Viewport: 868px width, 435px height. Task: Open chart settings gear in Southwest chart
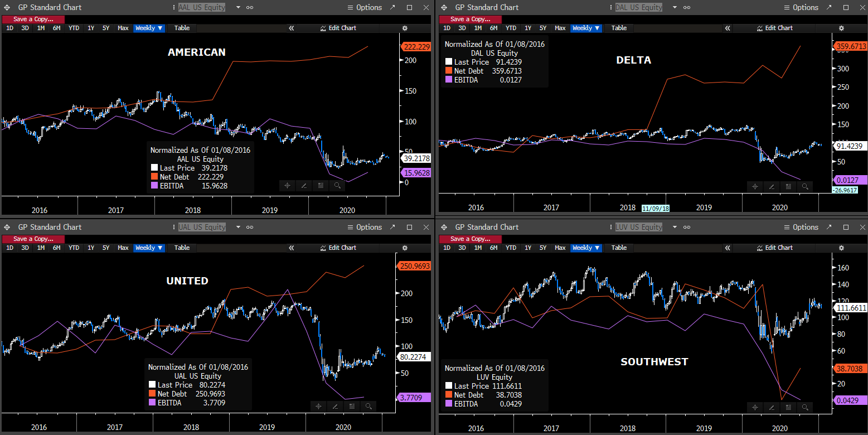point(842,248)
